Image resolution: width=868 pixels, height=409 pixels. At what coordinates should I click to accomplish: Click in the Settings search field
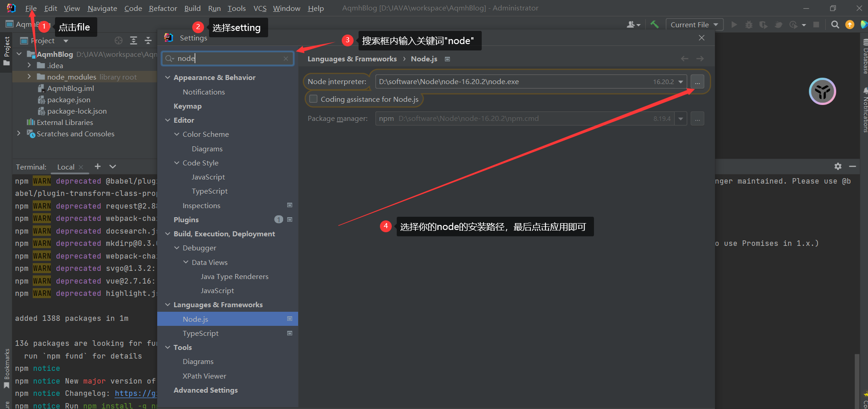click(228, 58)
